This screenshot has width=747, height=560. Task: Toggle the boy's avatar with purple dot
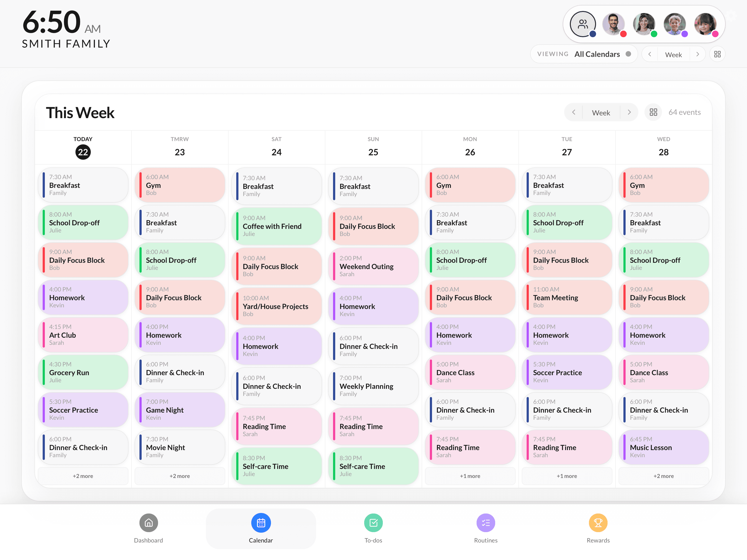(x=674, y=24)
